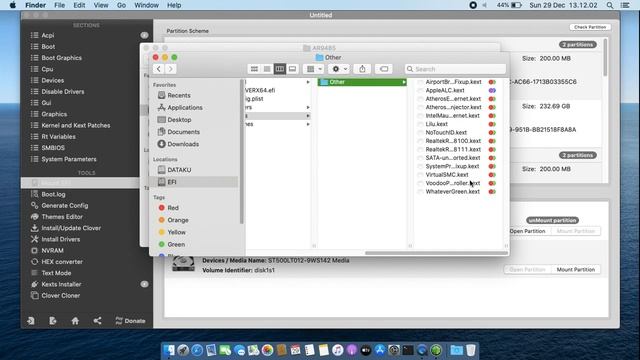
Task: Click the Finder search field
Action: 456,69
